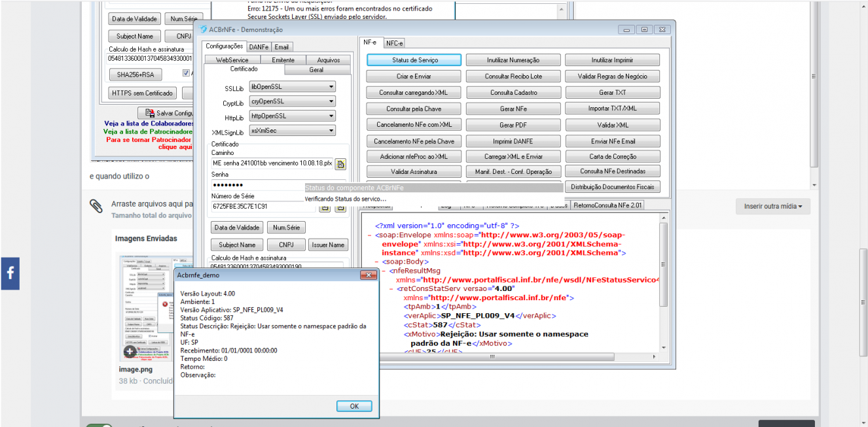Click the Imprimir DANFE button
The image size is (868, 427).
(x=513, y=141)
